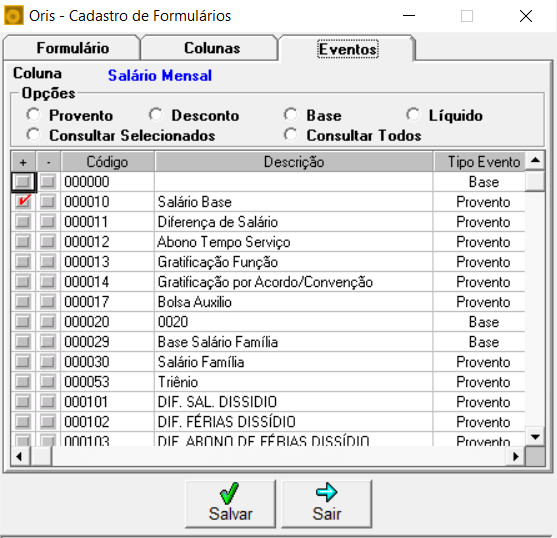
Task: Switch to the Formulário tab
Action: (x=72, y=48)
